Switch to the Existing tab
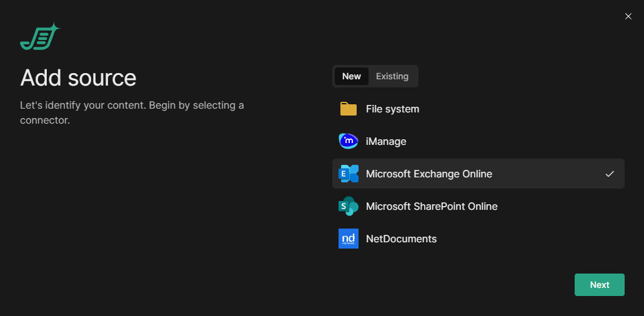The height and width of the screenshot is (316, 644). tap(392, 76)
